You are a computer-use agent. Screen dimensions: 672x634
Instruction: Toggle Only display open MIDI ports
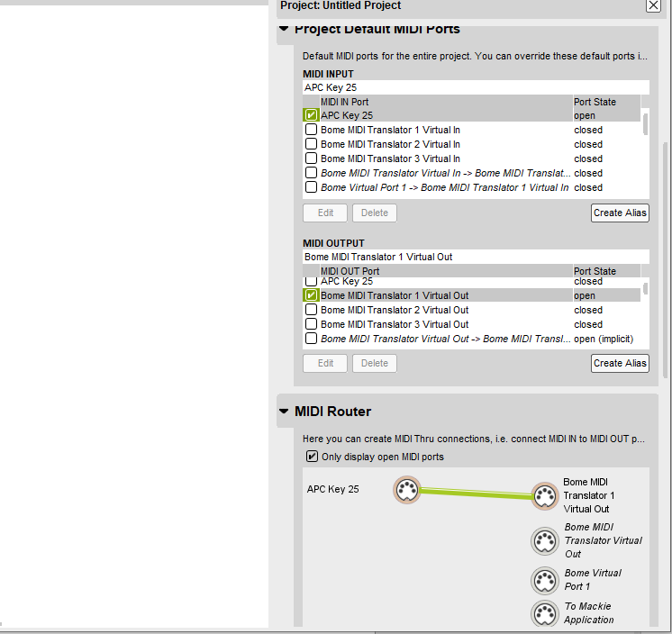coord(312,457)
